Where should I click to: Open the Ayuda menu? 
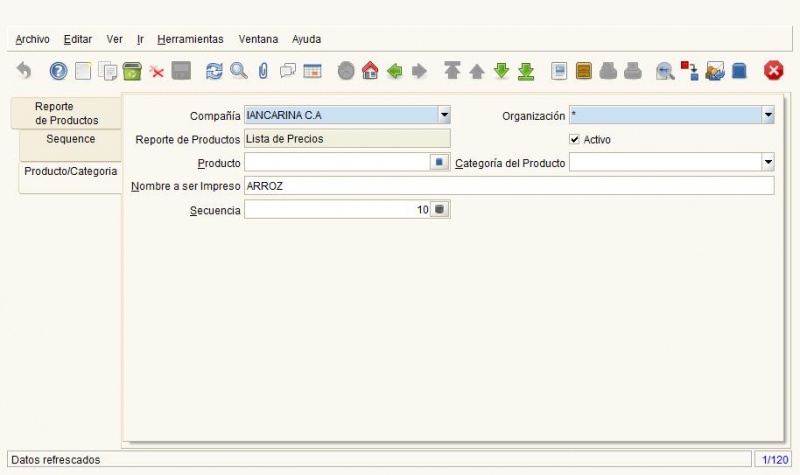306,39
